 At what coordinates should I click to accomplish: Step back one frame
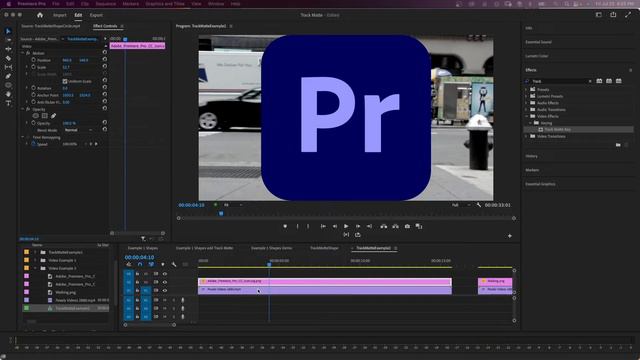point(335,226)
